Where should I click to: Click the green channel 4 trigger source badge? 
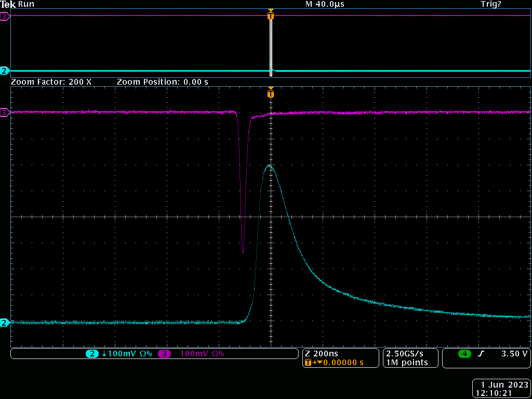(x=464, y=354)
